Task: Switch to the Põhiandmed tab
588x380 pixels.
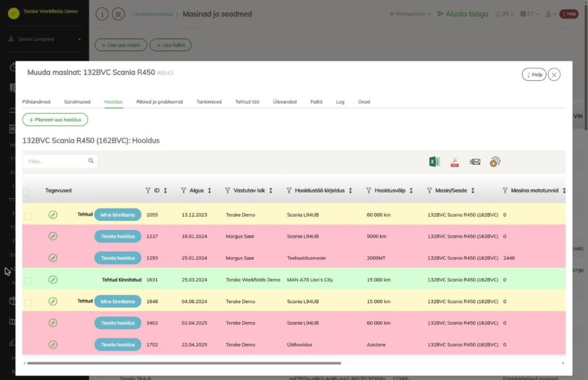Action: point(36,102)
